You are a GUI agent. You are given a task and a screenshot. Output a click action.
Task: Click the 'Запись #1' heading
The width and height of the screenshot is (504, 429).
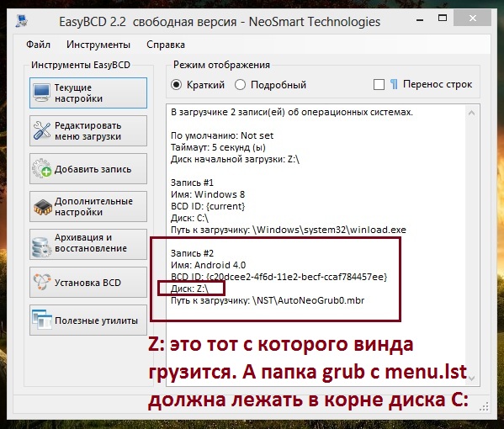coord(192,183)
